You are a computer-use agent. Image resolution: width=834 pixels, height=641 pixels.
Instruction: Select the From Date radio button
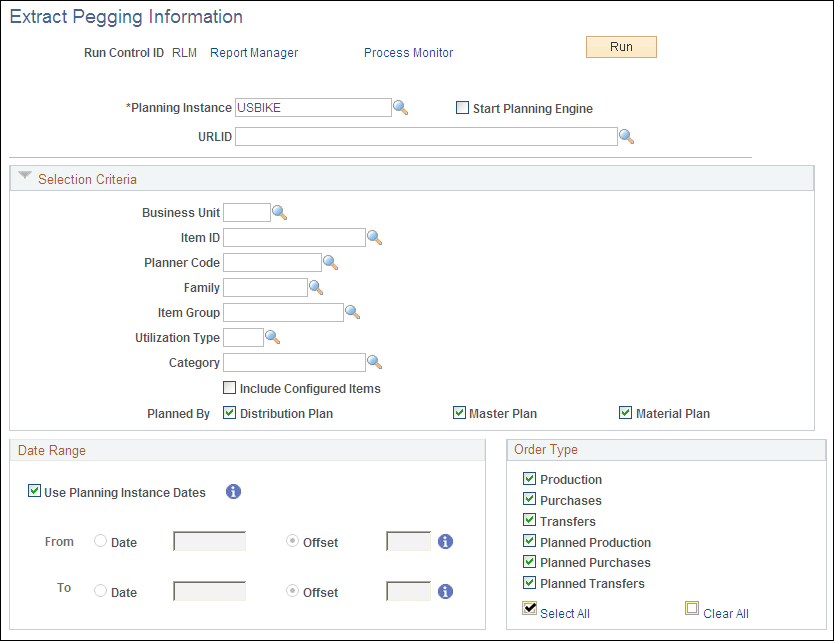pos(99,541)
